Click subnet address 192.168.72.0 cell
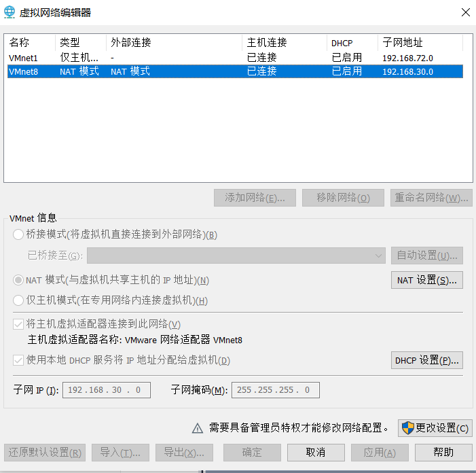Screen dimensions: 476x473 (x=407, y=58)
